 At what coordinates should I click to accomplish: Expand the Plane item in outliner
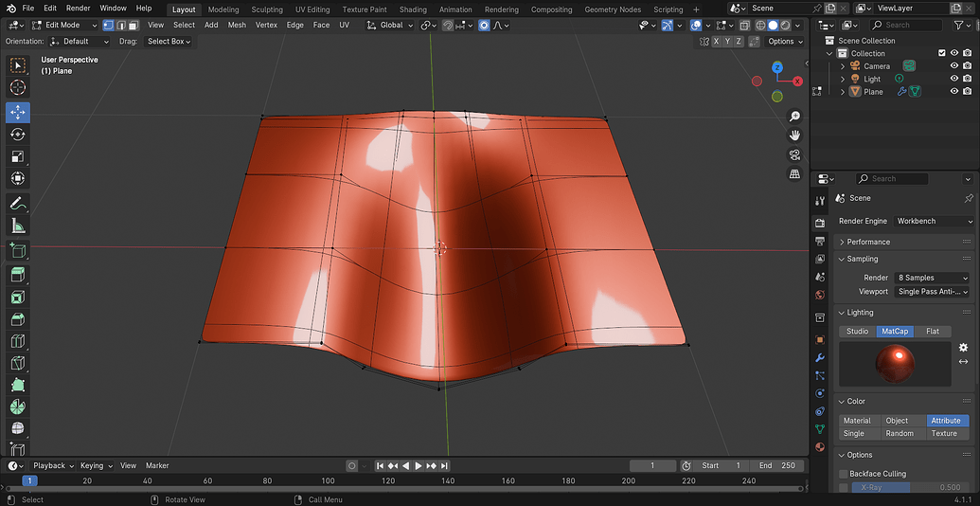(842, 91)
